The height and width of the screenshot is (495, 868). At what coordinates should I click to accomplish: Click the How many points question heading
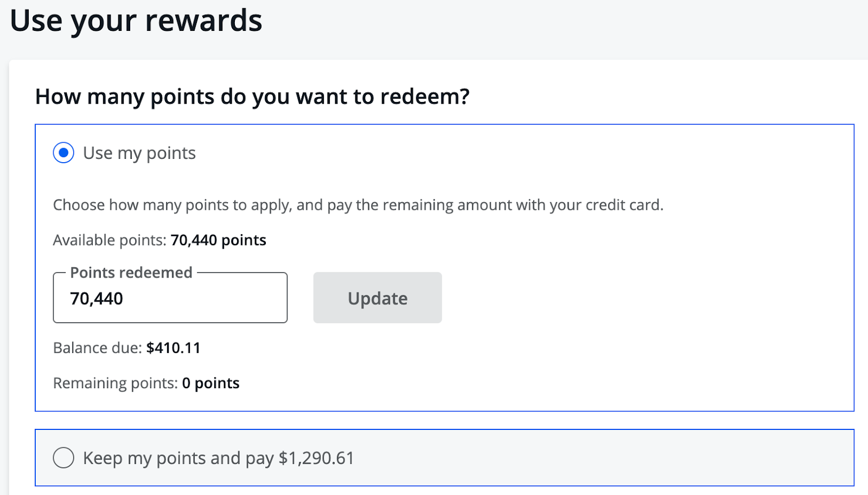252,97
